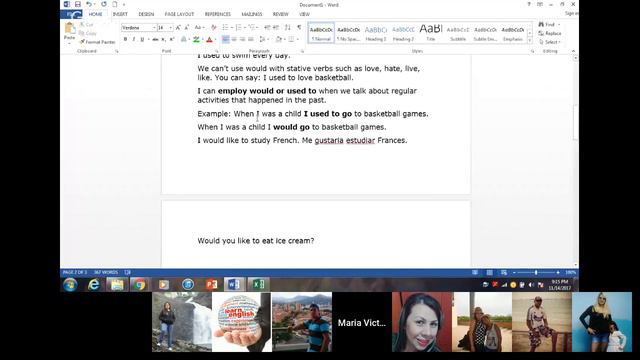
Task: Click the Cut command
Action: tap(87, 24)
